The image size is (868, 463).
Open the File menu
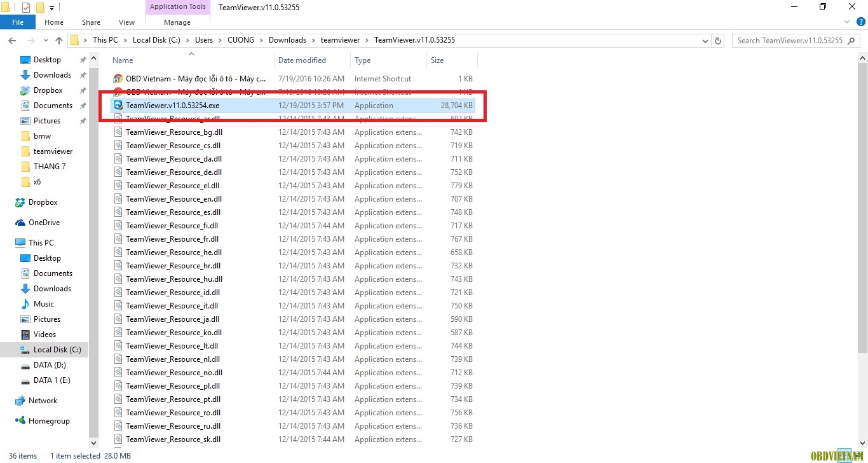pos(18,22)
